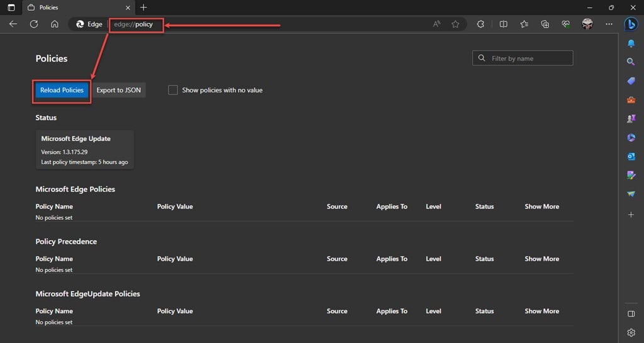This screenshot has width=644, height=343.
Task: Open sidebar notifications bell icon
Action: [631, 43]
